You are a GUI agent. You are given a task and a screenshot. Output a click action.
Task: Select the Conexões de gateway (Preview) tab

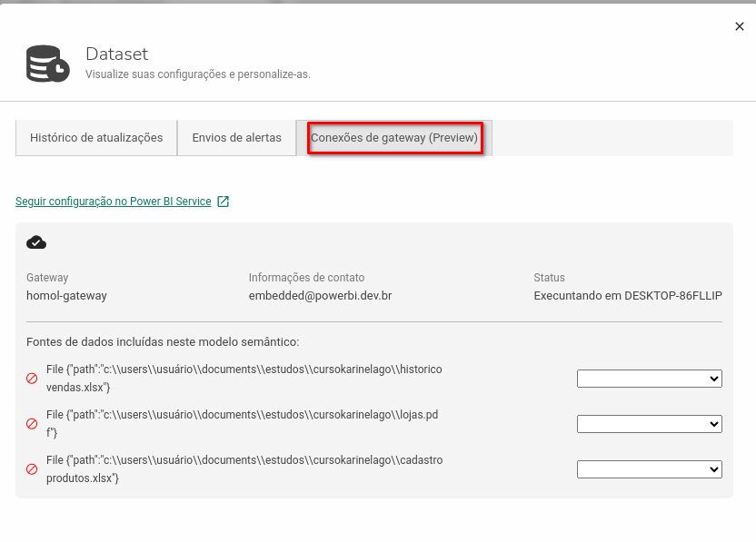coord(394,138)
